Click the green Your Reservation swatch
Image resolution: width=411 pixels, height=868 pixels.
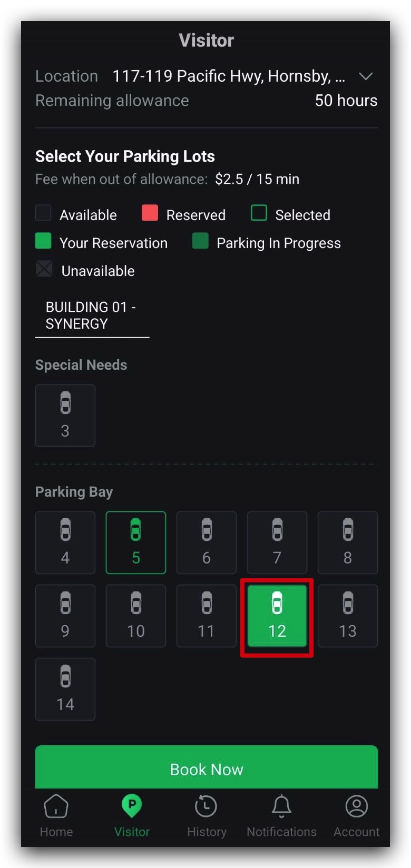(43, 241)
